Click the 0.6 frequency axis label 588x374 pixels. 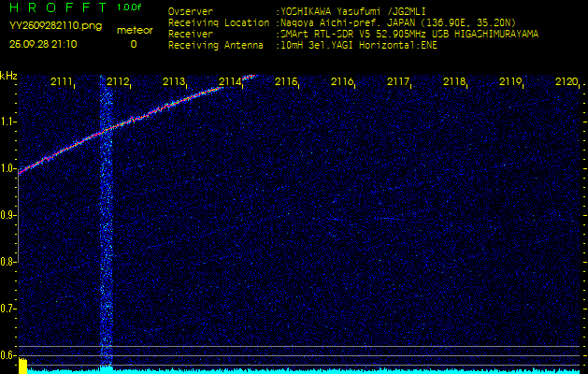pos(8,355)
